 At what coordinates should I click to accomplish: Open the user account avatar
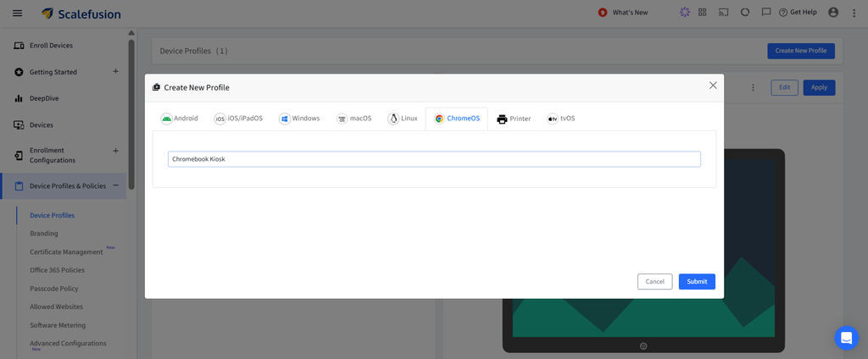click(833, 12)
